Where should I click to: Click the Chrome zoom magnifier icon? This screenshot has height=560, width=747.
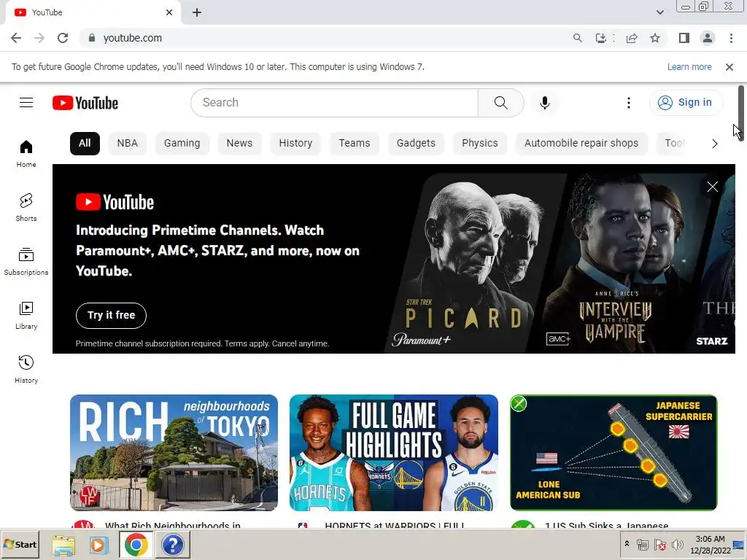(578, 38)
